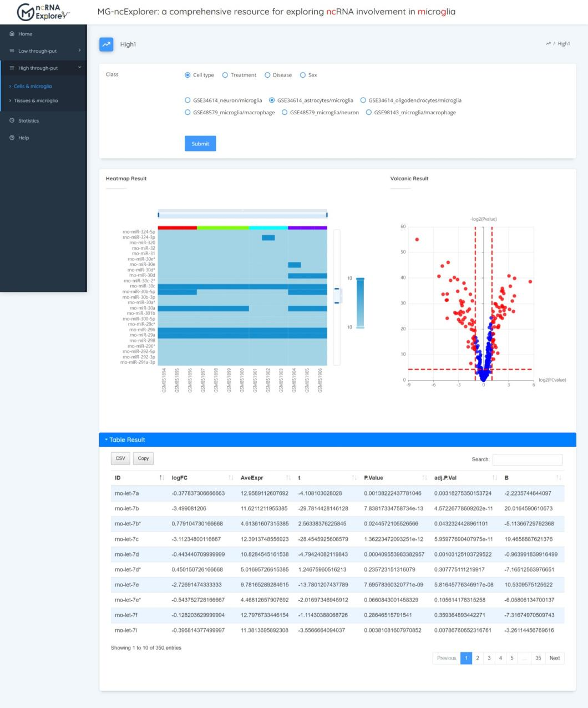Viewport: 588px width, 708px height.
Task: Expand the Low through-put menu
Action: click(43, 51)
